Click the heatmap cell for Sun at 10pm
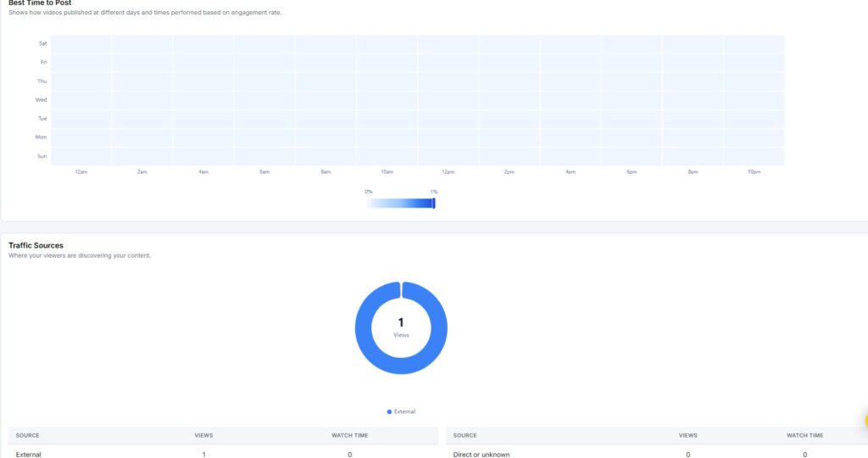The height and width of the screenshot is (458, 868). 754,156
